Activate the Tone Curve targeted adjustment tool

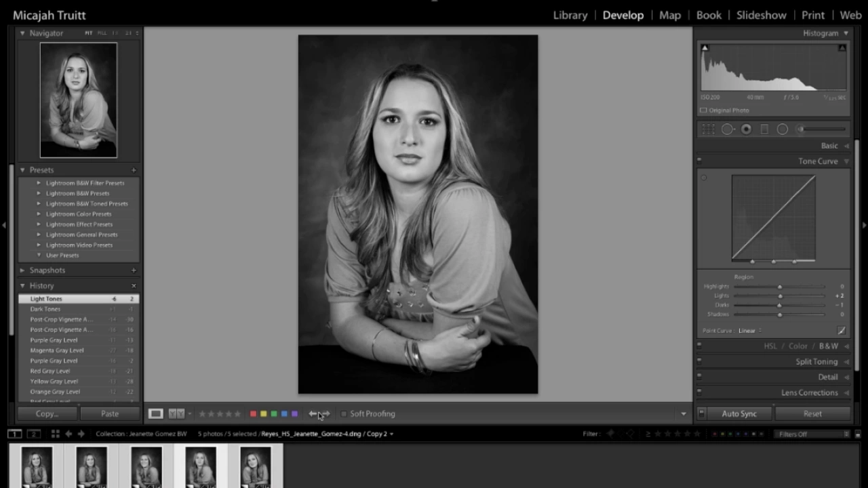point(704,178)
